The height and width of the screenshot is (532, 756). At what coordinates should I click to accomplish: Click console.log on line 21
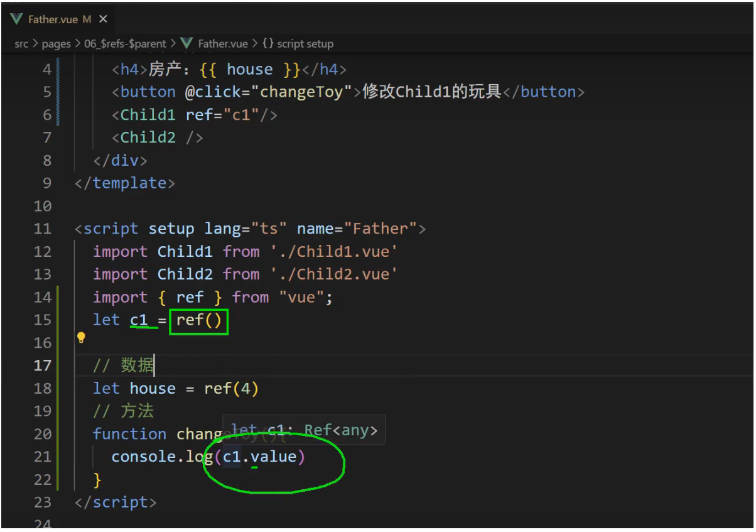pos(162,457)
